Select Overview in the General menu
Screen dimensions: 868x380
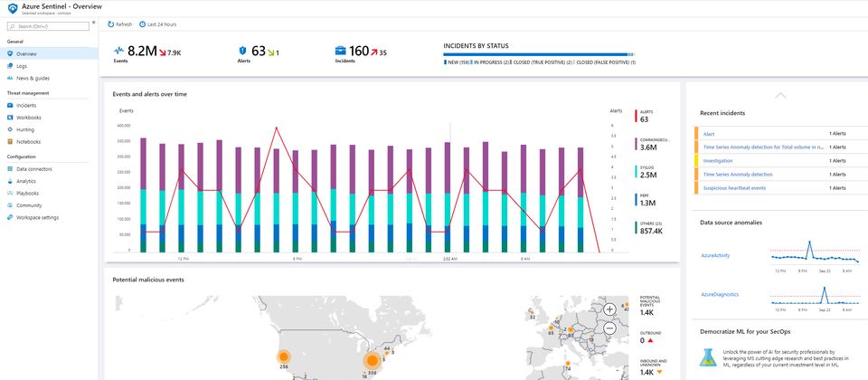pos(49,53)
